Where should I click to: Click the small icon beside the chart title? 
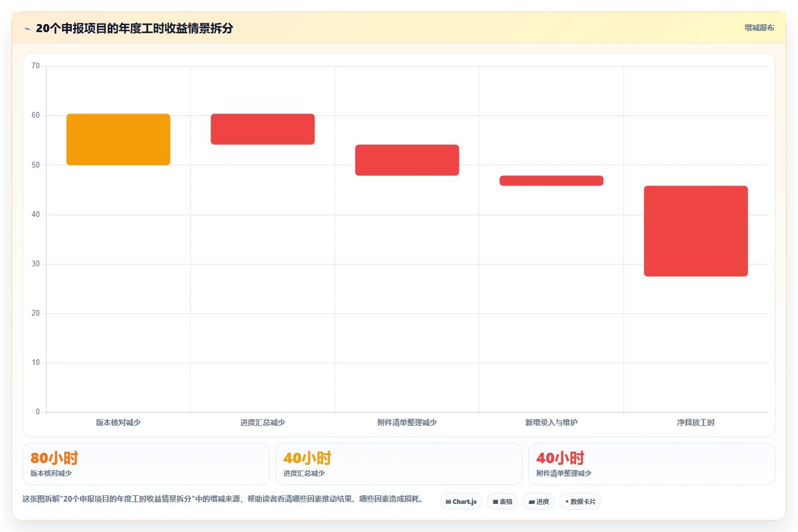(27, 29)
